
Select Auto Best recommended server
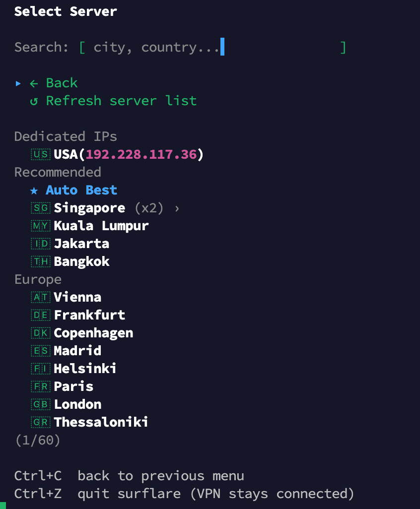coord(81,191)
